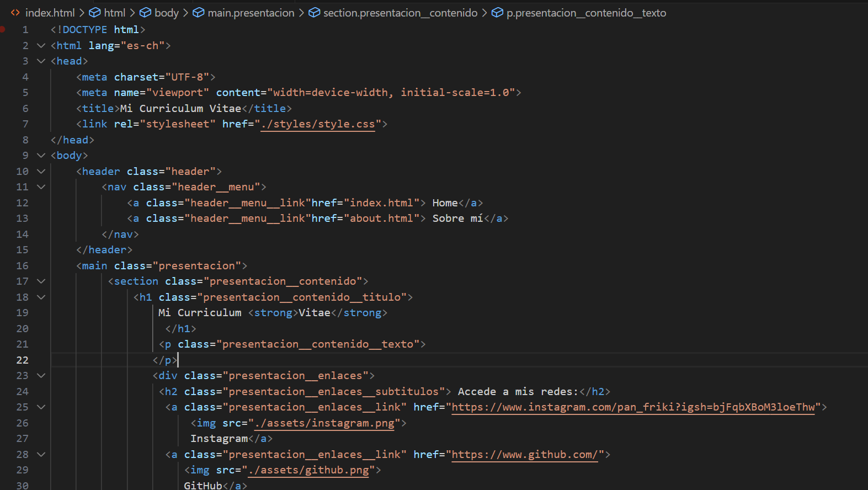Click the cube icon before section.presentacion__contenido
The image size is (868, 490).
(314, 13)
